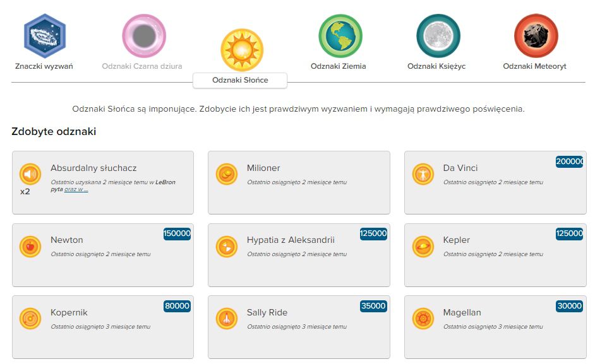The width and height of the screenshot is (595, 364).
Task: Select the Odznaki Meteoryt meteorite icon
Action: pos(536,36)
